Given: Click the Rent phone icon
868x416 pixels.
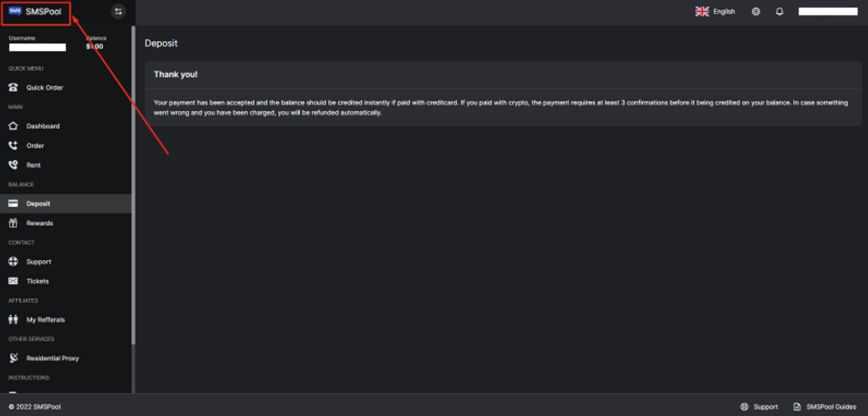Looking at the screenshot, I should (x=13, y=165).
